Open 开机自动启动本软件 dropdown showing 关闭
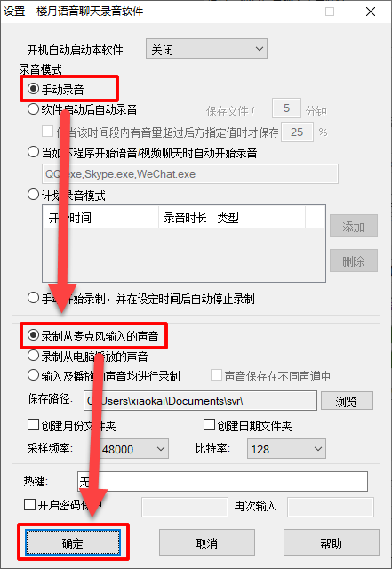The image size is (392, 569). [206, 49]
